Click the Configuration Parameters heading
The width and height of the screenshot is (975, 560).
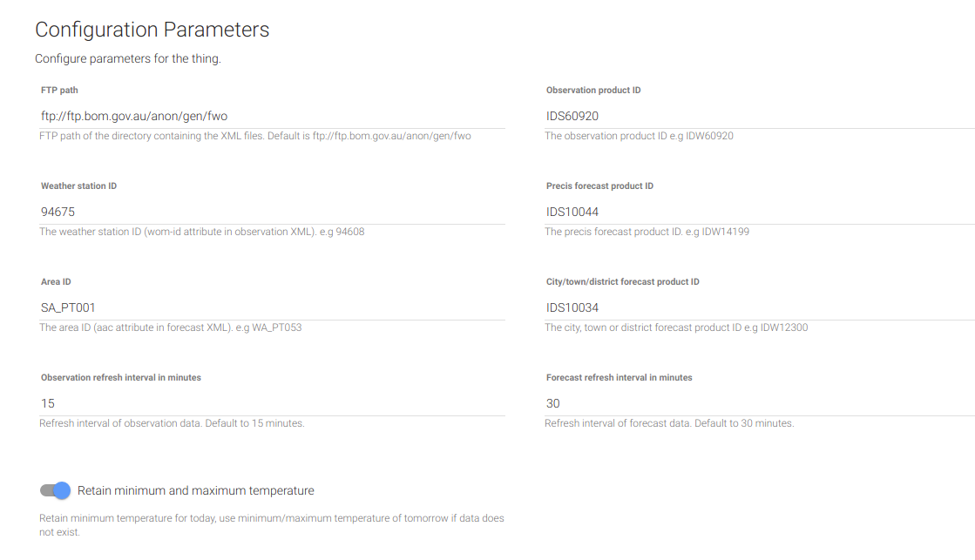tap(152, 30)
